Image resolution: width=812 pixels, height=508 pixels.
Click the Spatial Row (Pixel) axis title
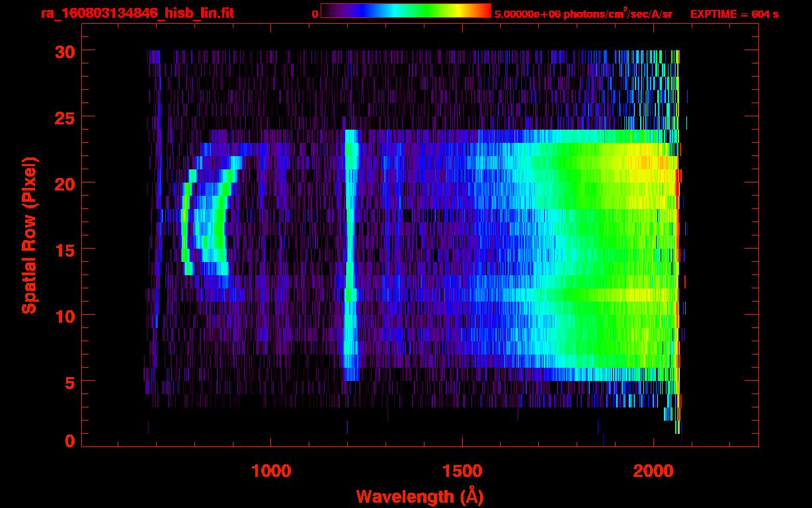point(29,235)
